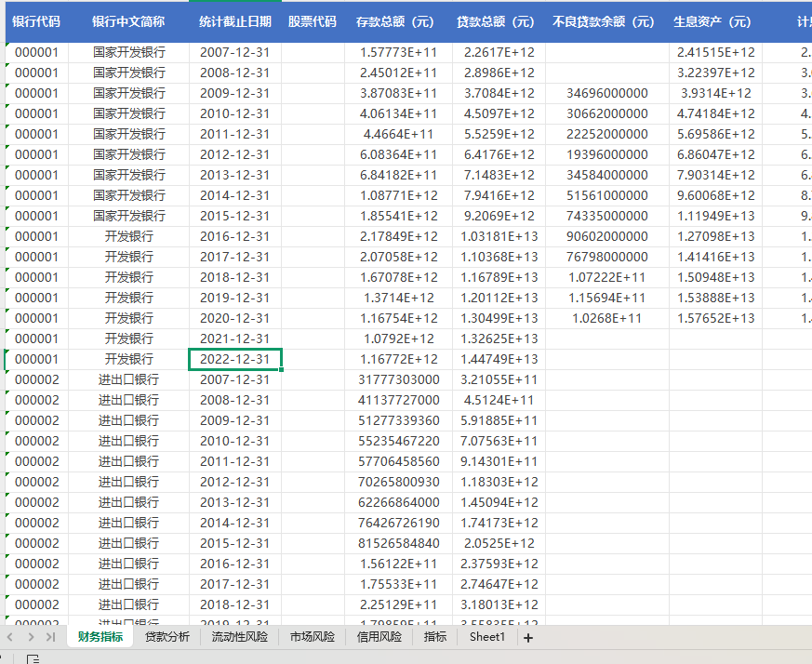Select the 22252000000 cell

pos(607,134)
